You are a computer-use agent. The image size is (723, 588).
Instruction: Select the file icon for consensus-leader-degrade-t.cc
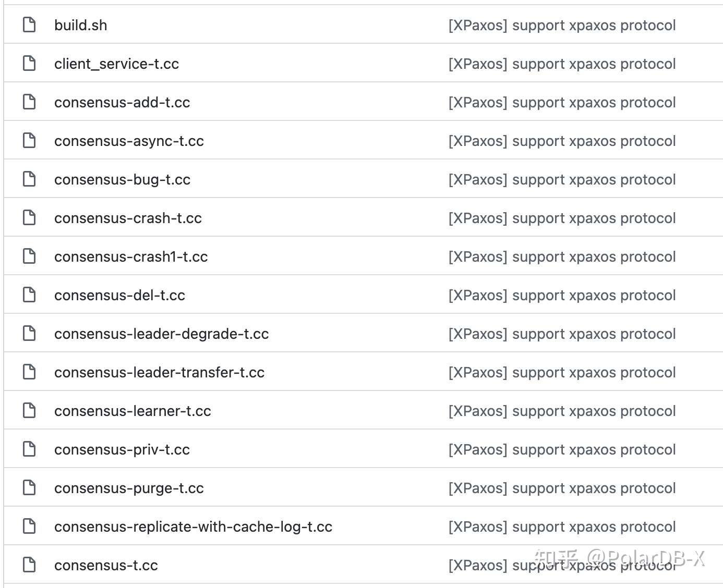coord(30,333)
